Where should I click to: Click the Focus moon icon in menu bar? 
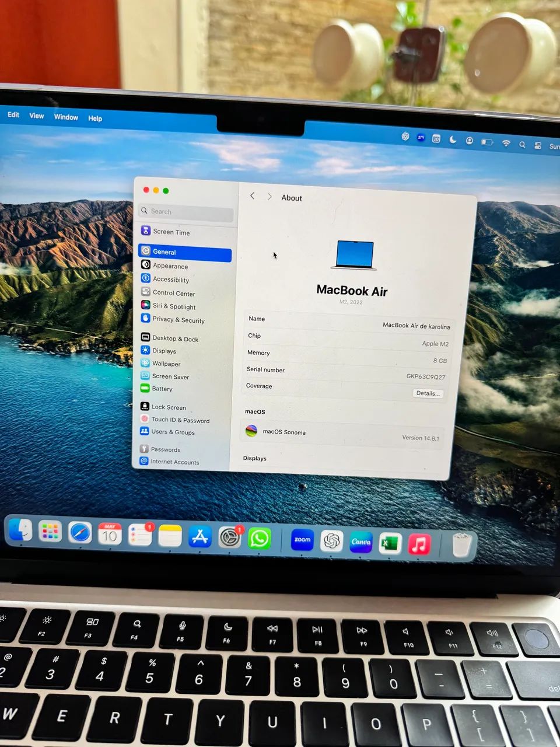coord(453,139)
